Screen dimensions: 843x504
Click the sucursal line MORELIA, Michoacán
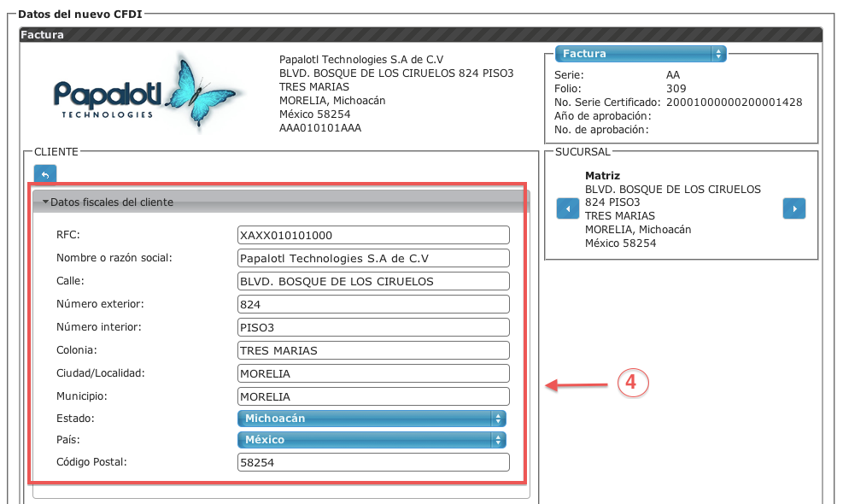point(638,230)
